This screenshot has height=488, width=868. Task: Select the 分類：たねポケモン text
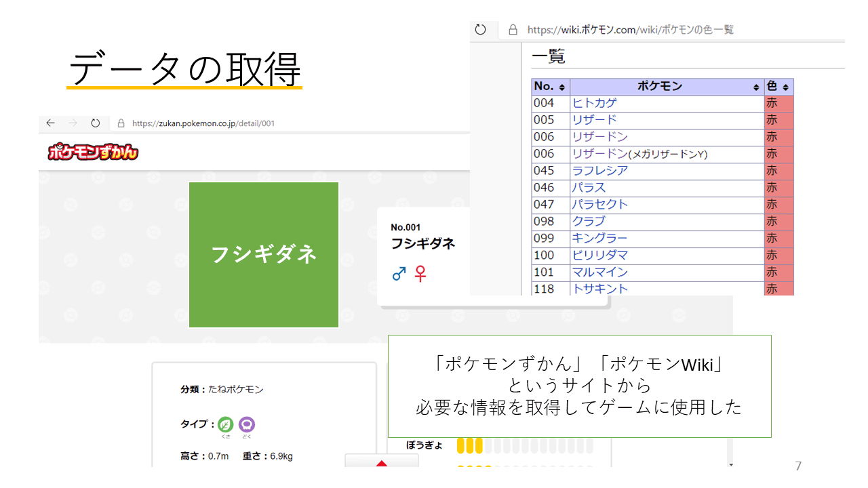tap(222, 390)
